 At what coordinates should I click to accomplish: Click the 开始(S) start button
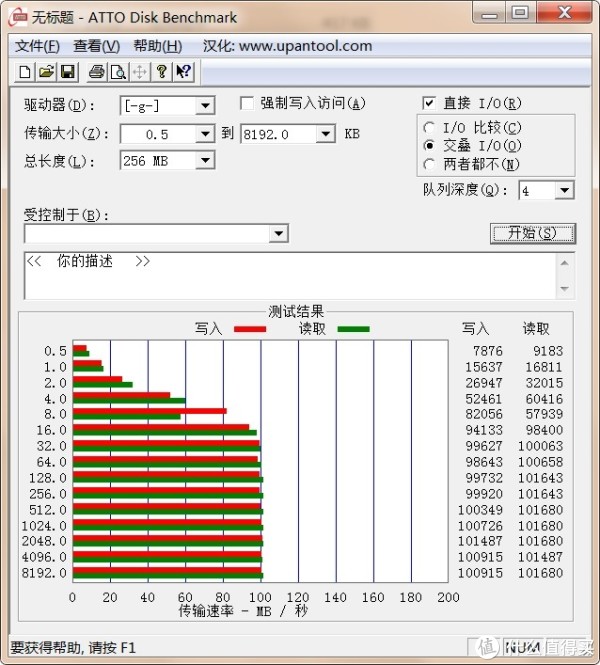[533, 233]
